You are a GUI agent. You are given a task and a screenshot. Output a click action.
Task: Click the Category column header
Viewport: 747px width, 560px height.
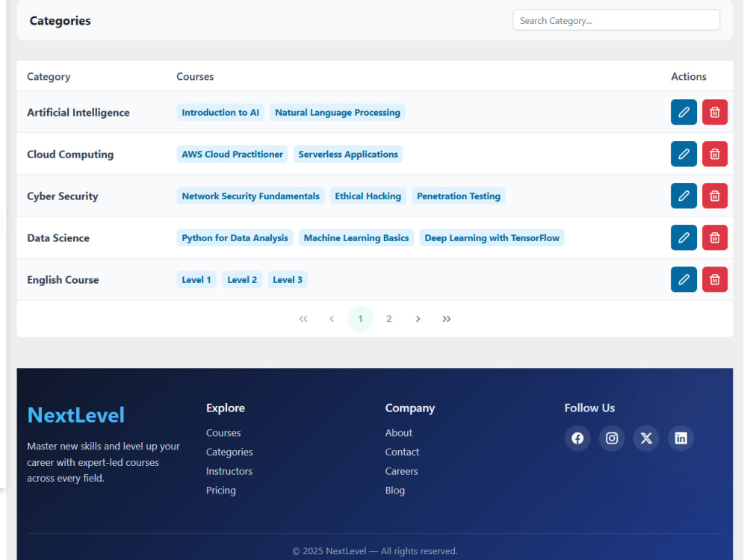pos(49,77)
